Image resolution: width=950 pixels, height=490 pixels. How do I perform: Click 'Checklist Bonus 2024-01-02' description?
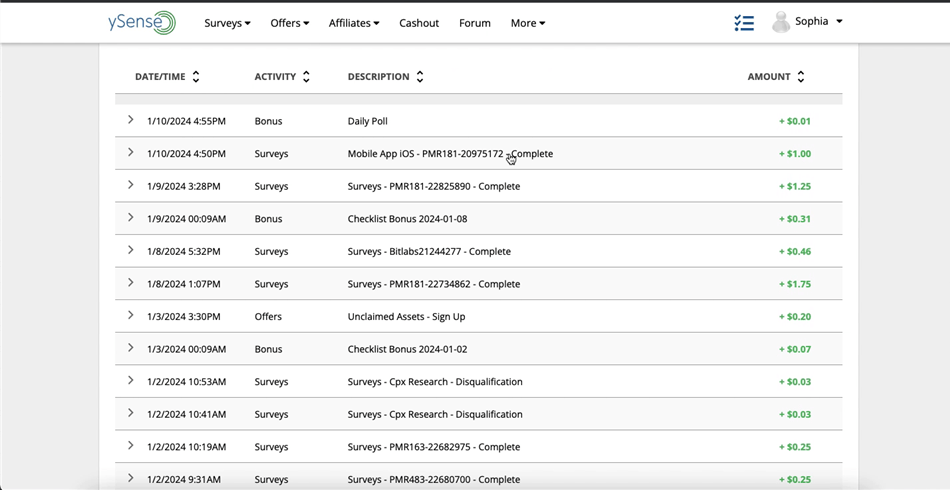[407, 349]
